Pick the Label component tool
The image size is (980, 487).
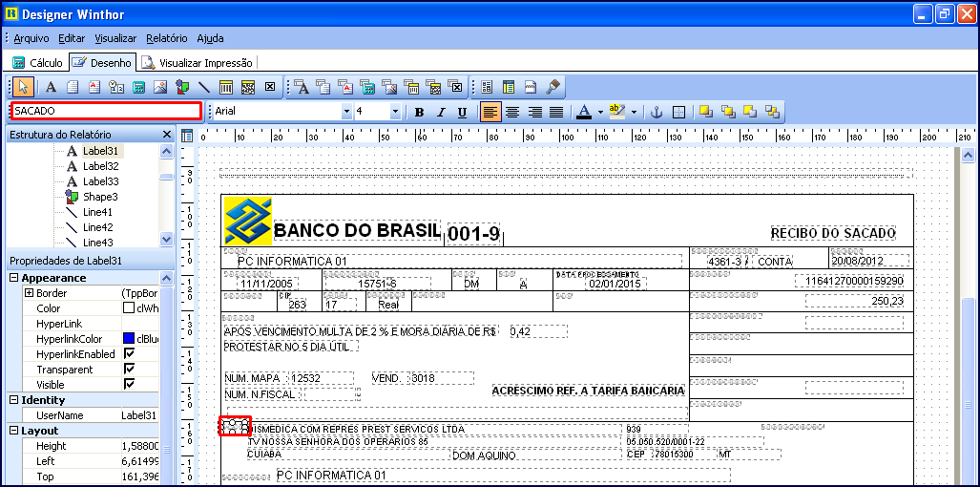tap(51, 87)
